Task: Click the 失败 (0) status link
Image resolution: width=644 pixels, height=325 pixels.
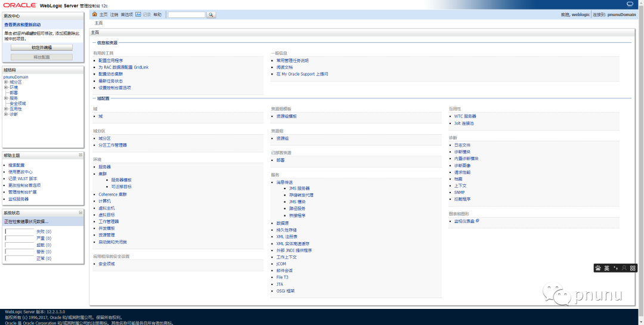Action: click(44, 231)
